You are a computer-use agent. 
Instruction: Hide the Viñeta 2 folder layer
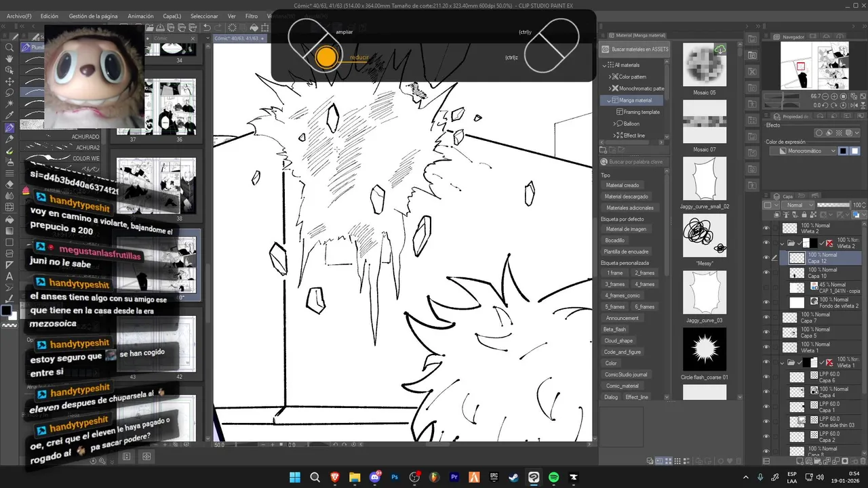(767, 243)
